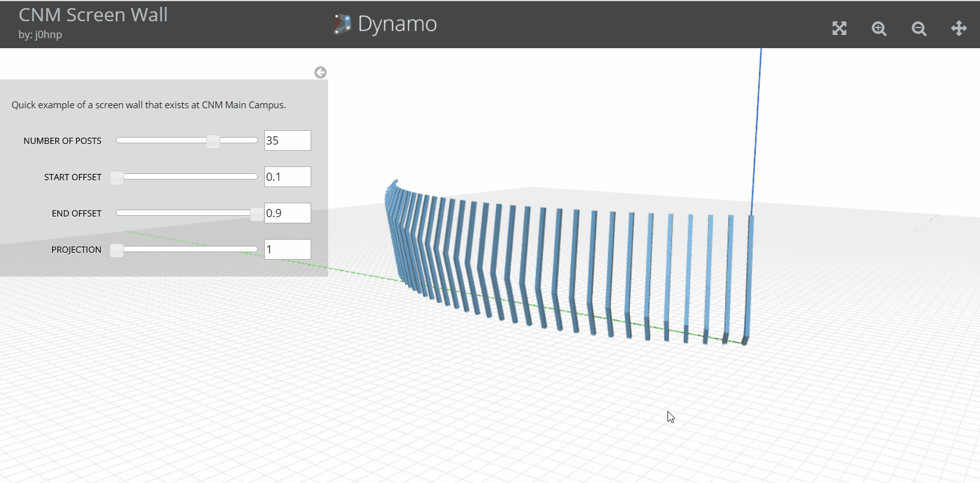
Task: Click the Projection value field showing 1
Action: click(287, 250)
